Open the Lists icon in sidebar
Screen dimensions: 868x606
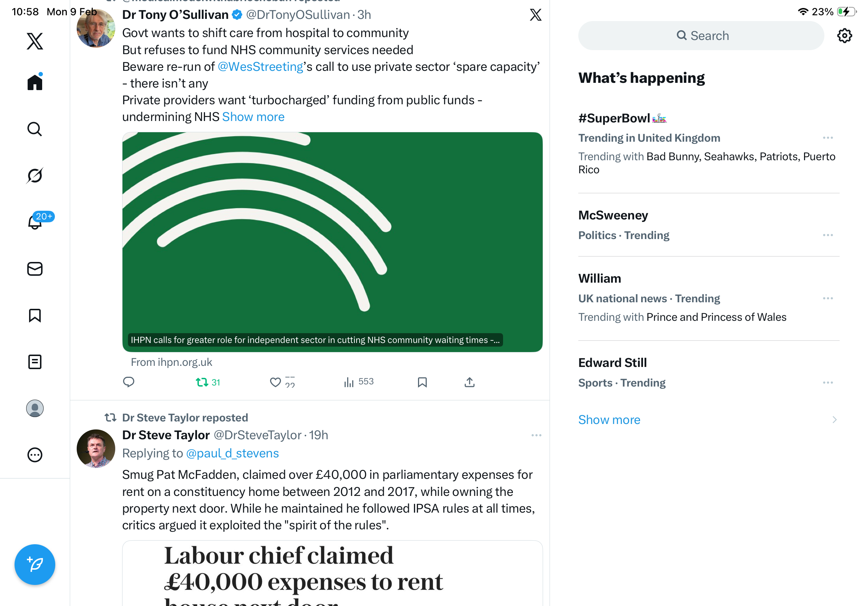[35, 362]
